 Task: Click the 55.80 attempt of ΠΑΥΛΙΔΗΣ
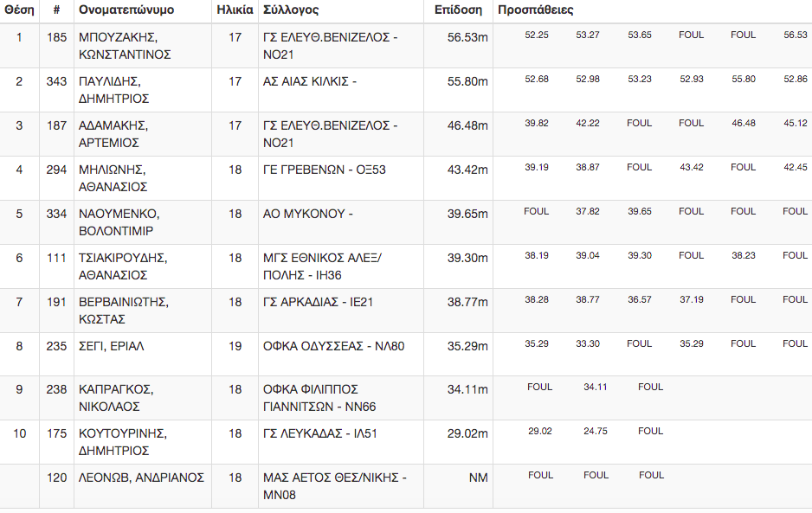[744, 80]
